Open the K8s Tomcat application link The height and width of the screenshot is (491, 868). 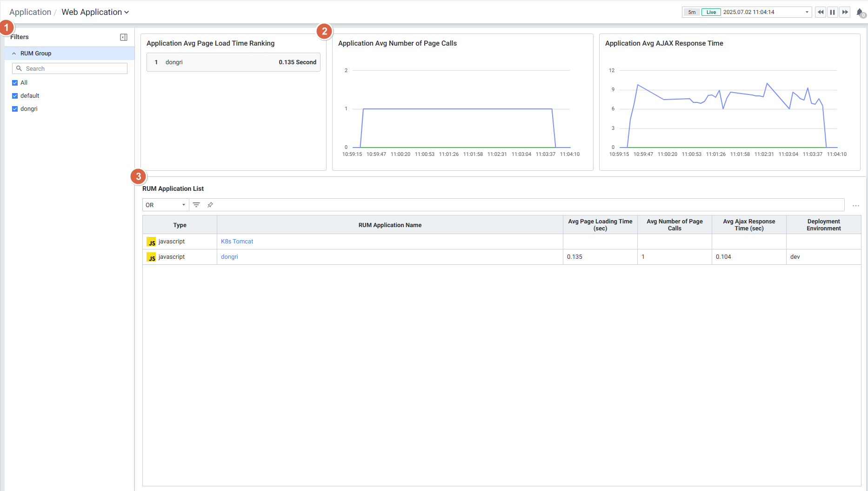tap(237, 242)
